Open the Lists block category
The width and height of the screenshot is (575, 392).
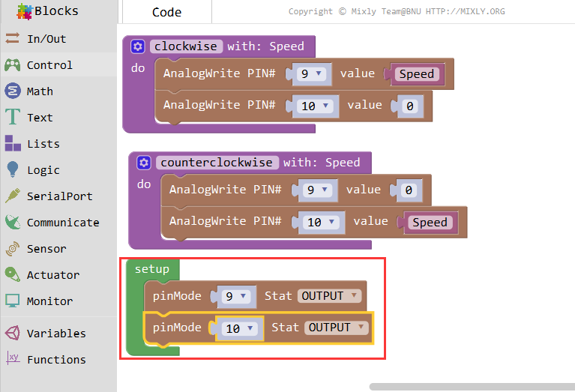tap(58, 143)
